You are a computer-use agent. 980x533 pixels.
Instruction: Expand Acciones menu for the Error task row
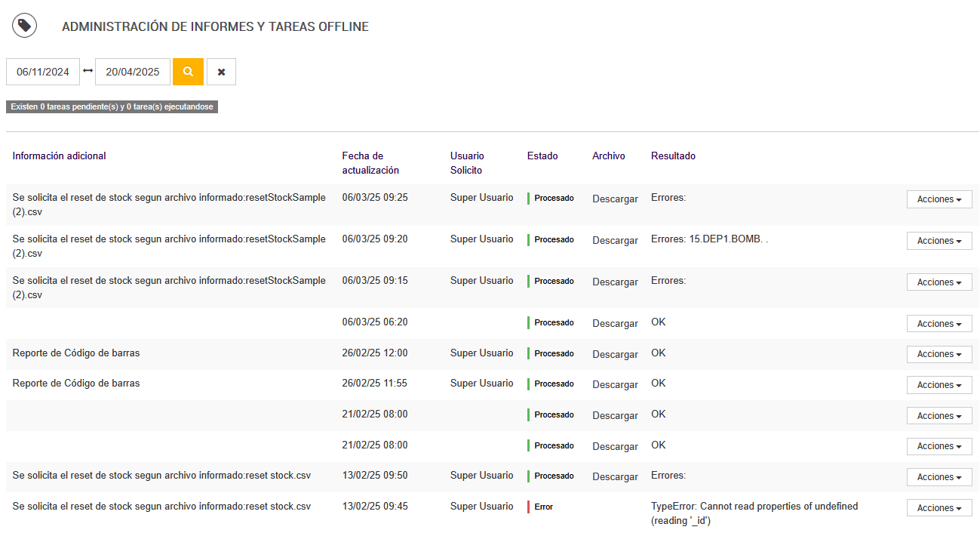pos(939,508)
